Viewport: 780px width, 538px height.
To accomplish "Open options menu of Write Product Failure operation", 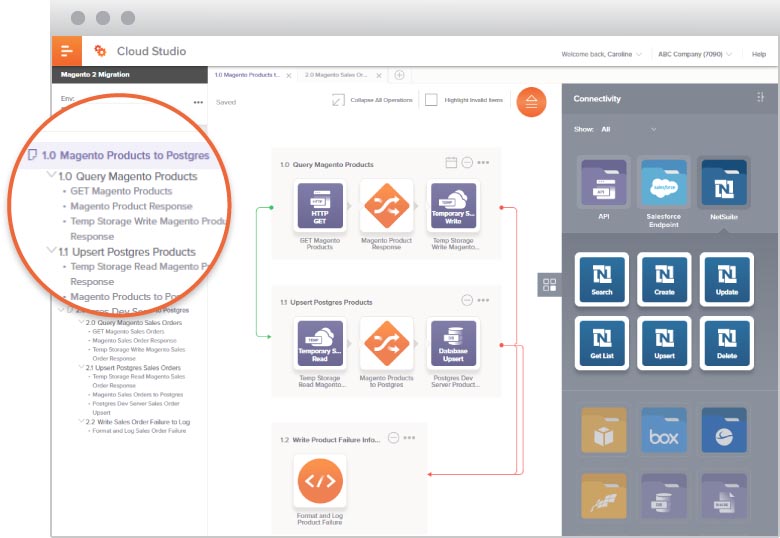I will pos(409,438).
